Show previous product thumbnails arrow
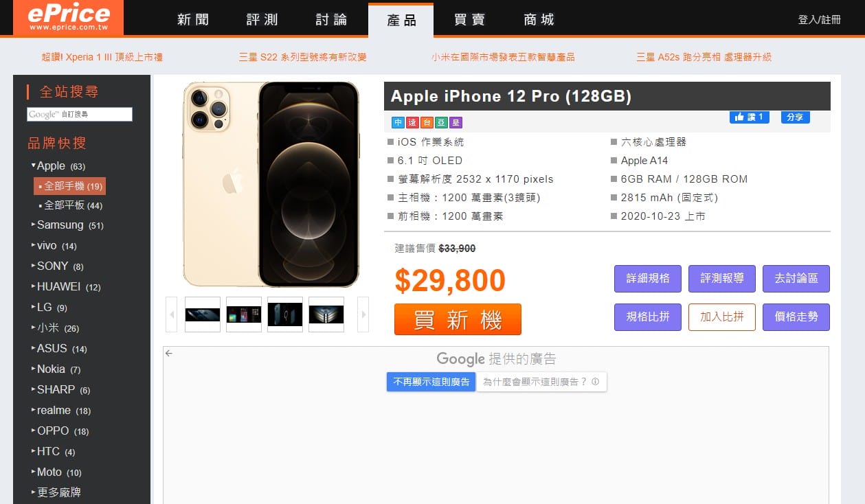865x504 pixels. click(x=172, y=314)
